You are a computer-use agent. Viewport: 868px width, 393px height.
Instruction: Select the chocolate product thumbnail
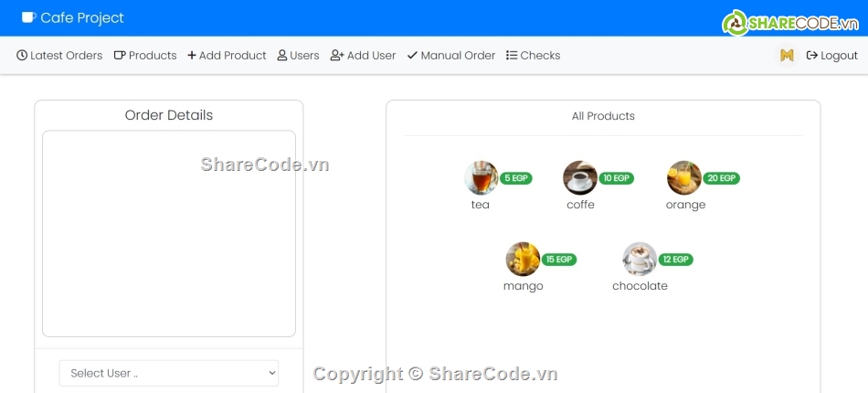click(640, 259)
